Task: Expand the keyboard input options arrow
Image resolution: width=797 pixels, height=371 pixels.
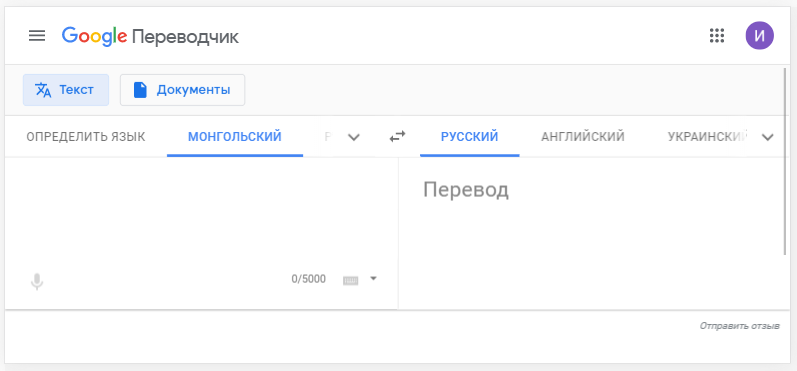Action: pos(374,278)
